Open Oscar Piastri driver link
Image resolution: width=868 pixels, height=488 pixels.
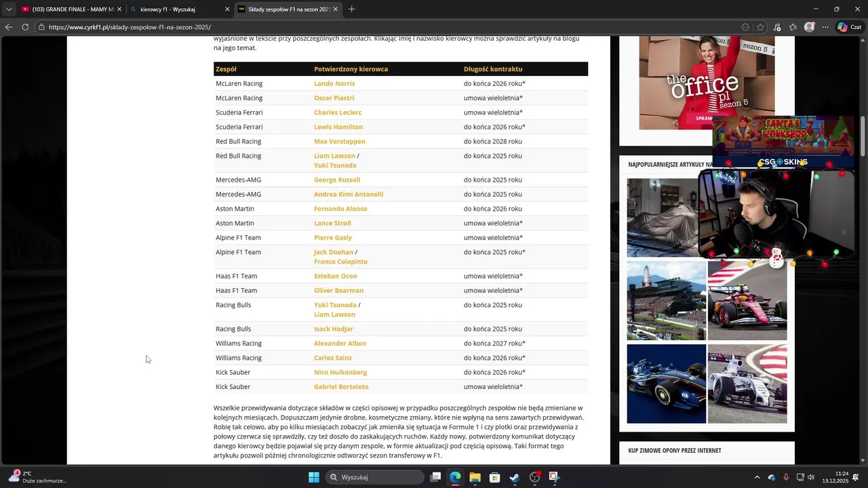334,98
